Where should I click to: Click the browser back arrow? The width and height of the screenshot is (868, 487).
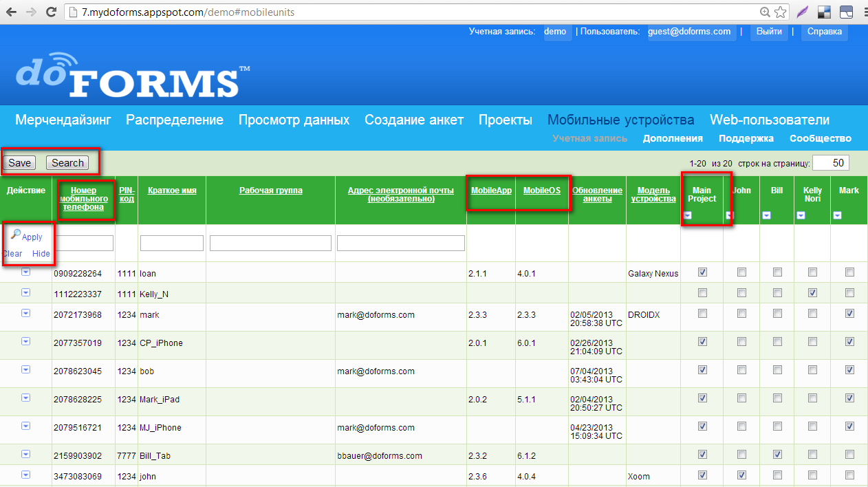point(12,12)
